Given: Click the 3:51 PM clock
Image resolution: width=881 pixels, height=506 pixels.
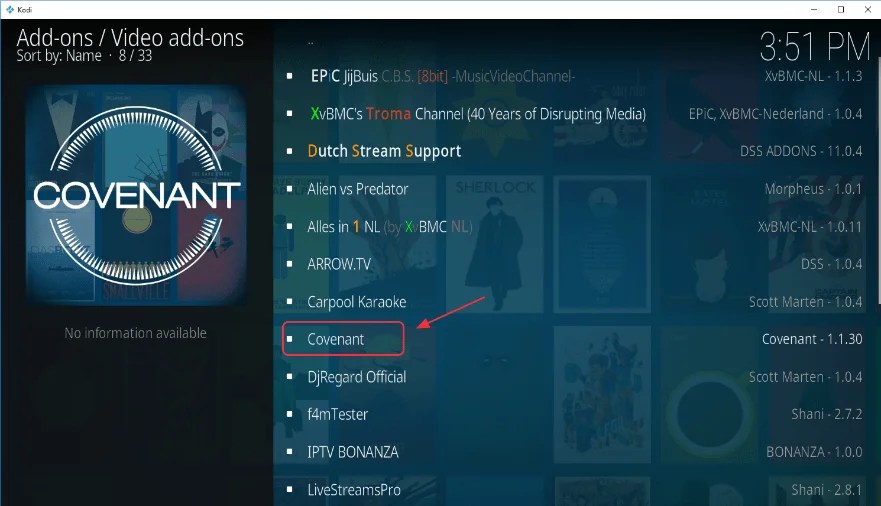Looking at the screenshot, I should click(x=815, y=47).
